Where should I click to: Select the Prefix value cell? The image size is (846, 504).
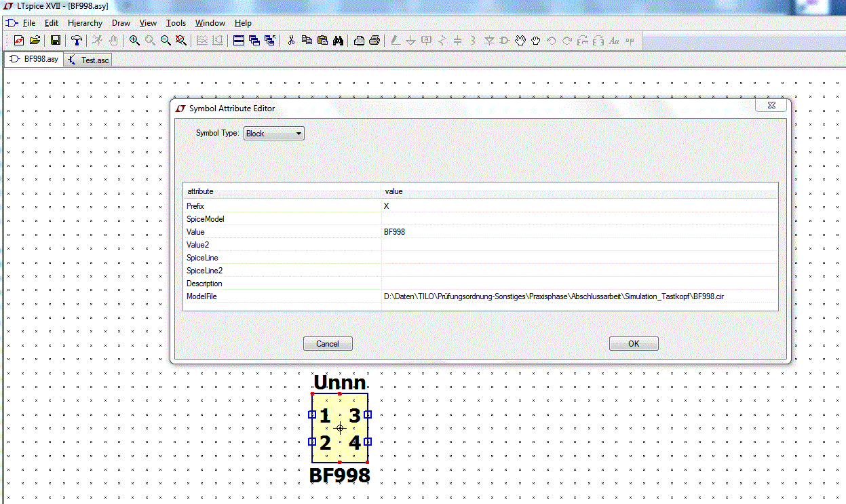579,206
